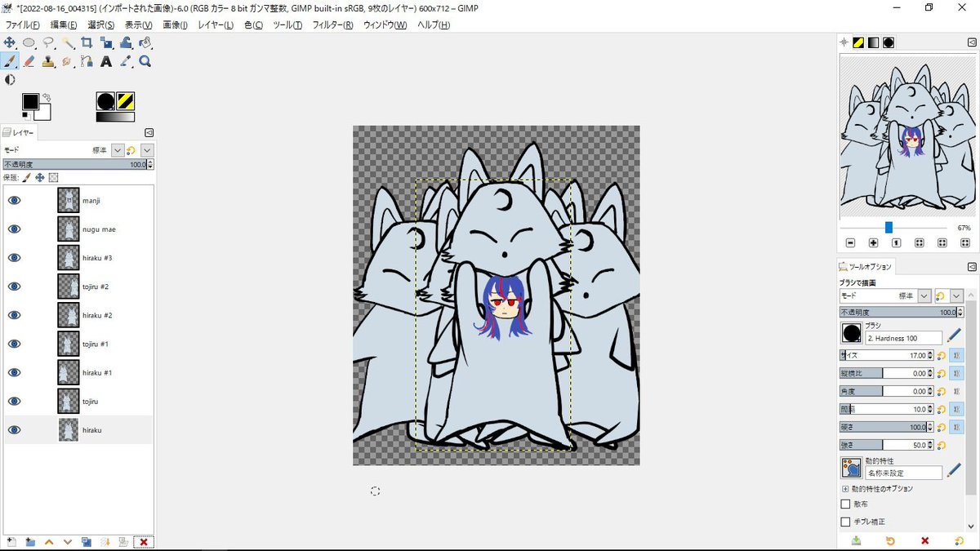The image size is (980, 551).
Task: Hide the nugu mae layer
Action: [x=14, y=229]
